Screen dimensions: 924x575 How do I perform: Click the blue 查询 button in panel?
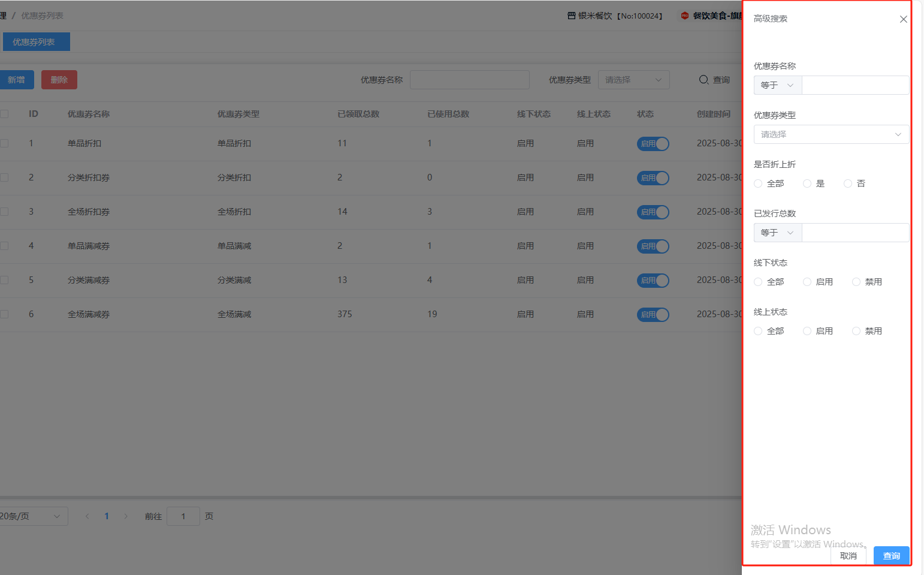(891, 556)
